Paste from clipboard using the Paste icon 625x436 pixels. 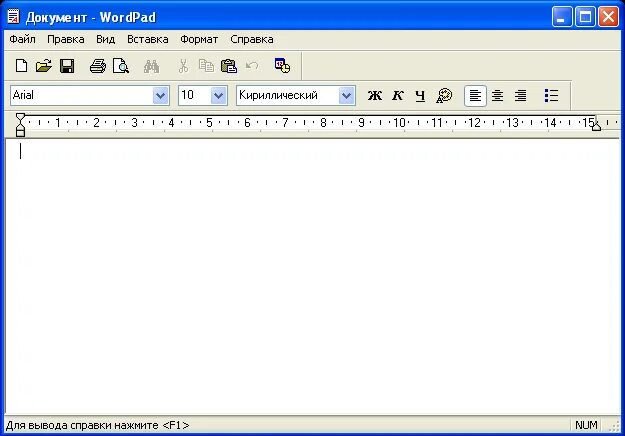(229, 66)
